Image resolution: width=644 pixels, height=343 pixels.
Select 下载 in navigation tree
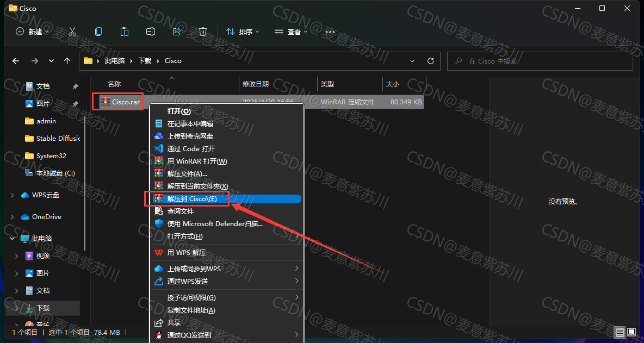(x=43, y=308)
